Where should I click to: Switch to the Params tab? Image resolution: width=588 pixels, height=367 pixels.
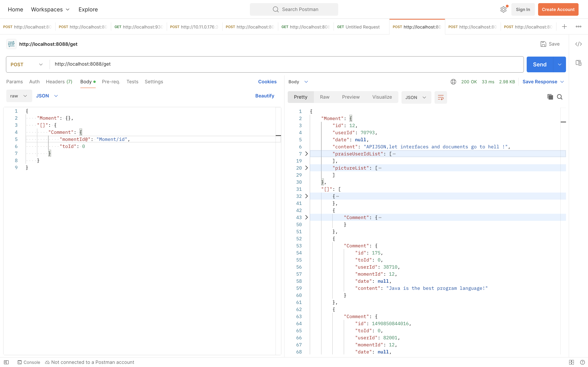pyautogui.click(x=15, y=82)
